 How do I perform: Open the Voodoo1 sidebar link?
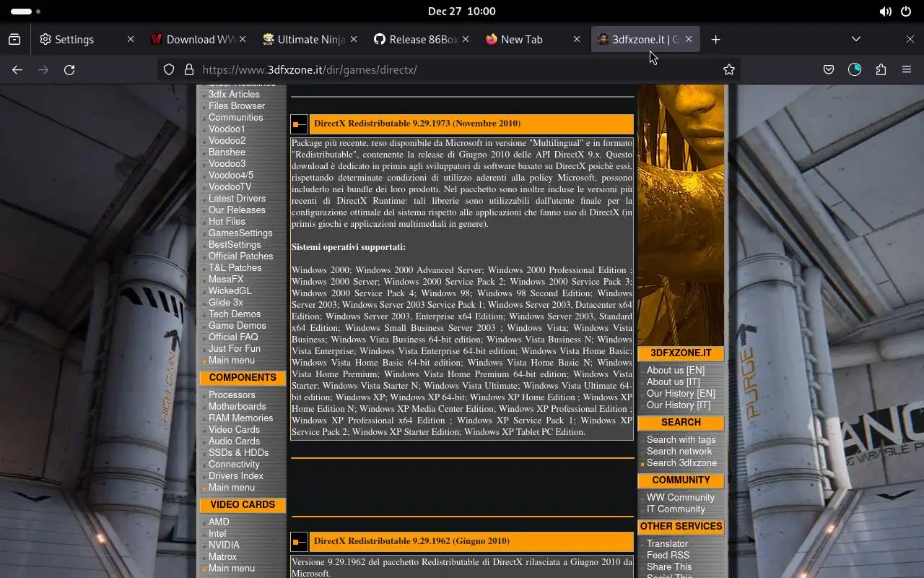(227, 129)
